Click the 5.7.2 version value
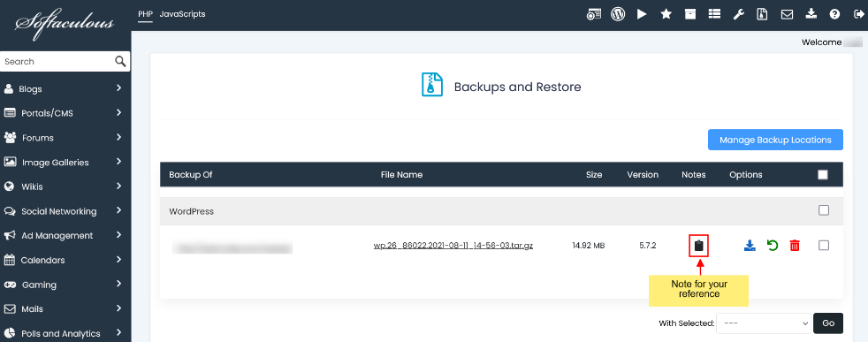The height and width of the screenshot is (342, 868). click(x=648, y=245)
